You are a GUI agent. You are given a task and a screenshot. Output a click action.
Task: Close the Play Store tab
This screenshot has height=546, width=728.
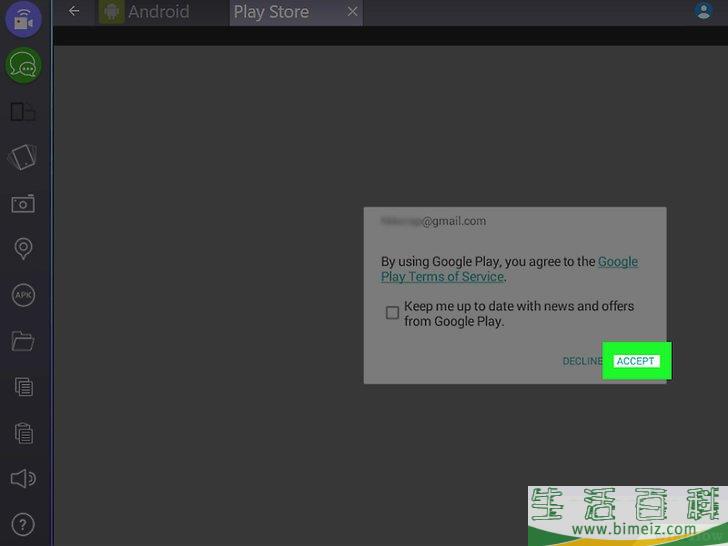pos(353,11)
